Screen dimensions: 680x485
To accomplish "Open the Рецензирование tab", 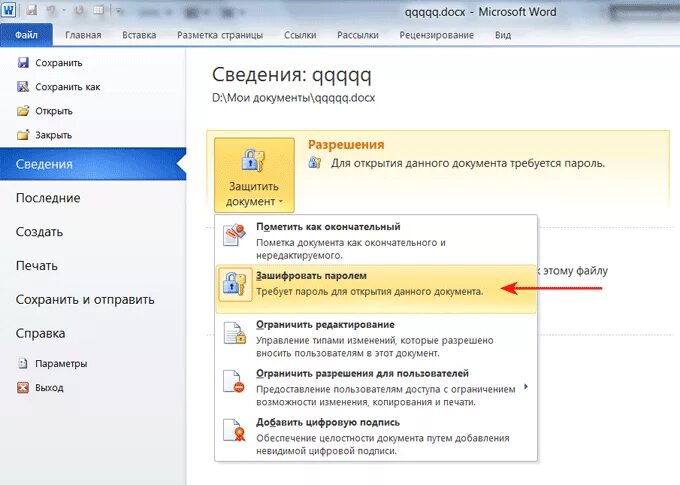I will pos(437,35).
